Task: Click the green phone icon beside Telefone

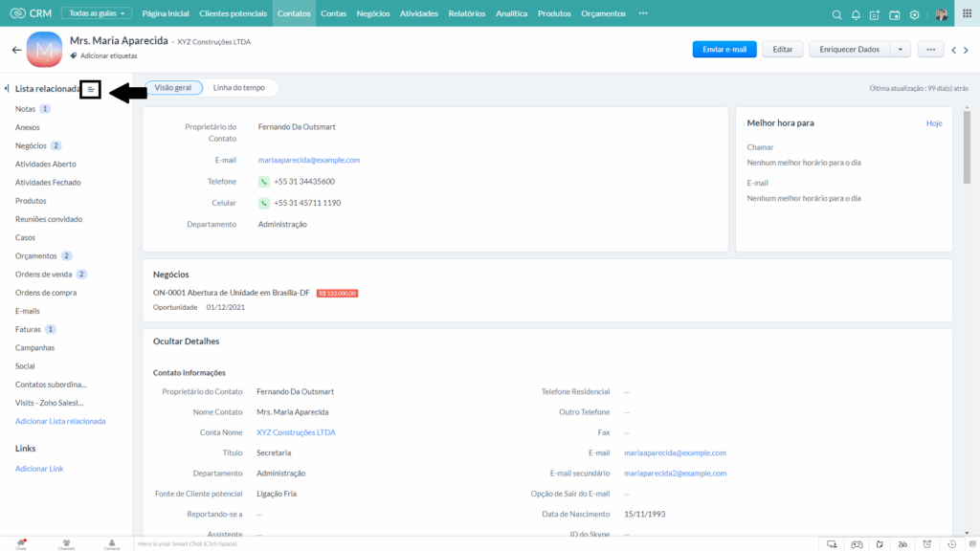Action: coord(264,182)
